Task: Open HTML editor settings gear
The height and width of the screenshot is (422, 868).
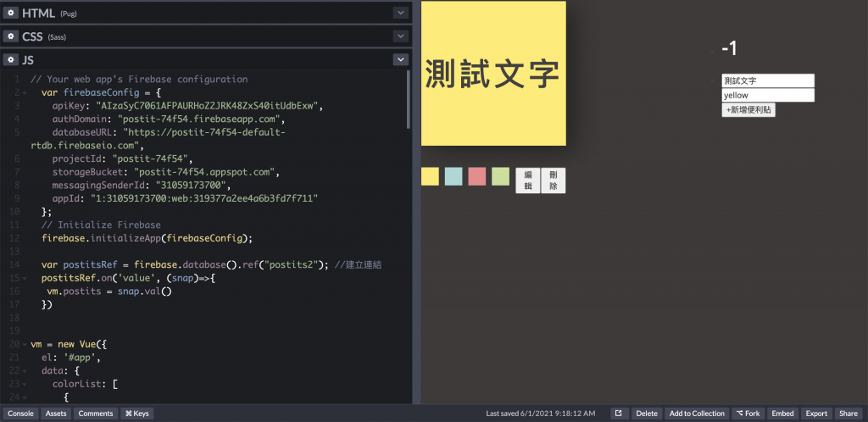Action: pos(10,13)
